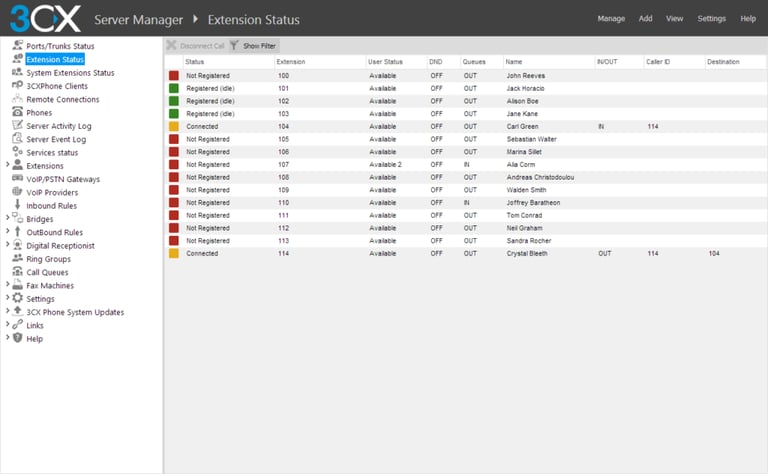
Task: Expand the Settings tree node
Action: pyautogui.click(x=7, y=298)
